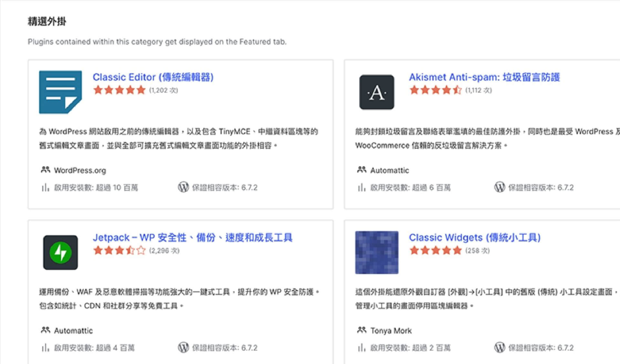Click the WordPress logo in Classic Widgets card
620x364 pixels.
(x=500, y=348)
